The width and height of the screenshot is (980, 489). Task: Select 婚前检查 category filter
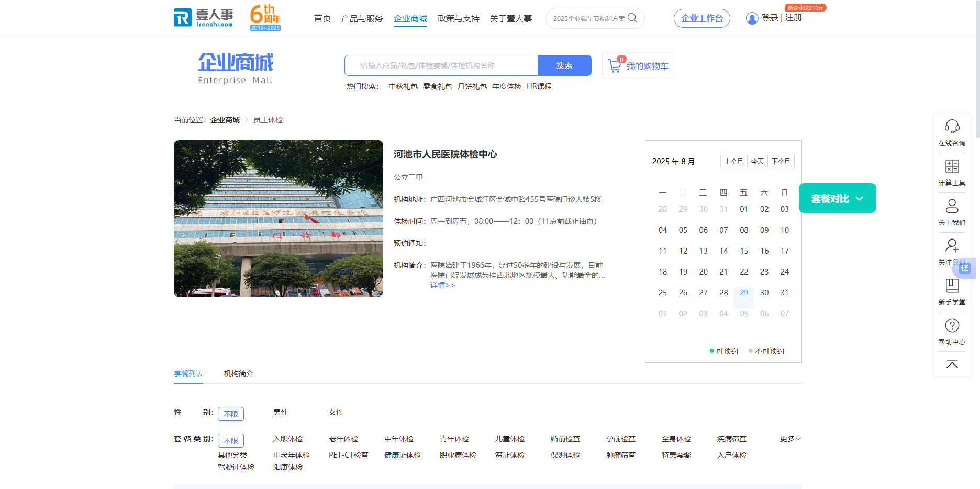click(x=565, y=439)
